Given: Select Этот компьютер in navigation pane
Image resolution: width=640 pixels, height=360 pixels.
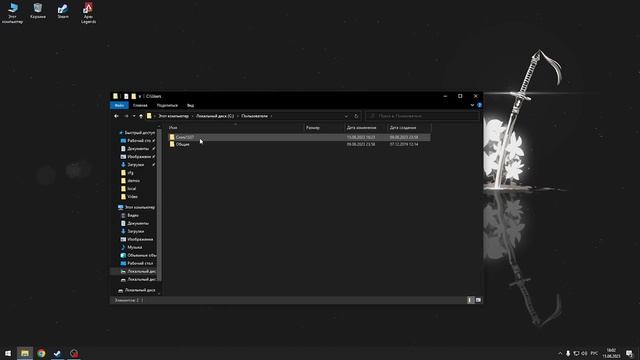Looking at the screenshot, I should click(136, 207).
